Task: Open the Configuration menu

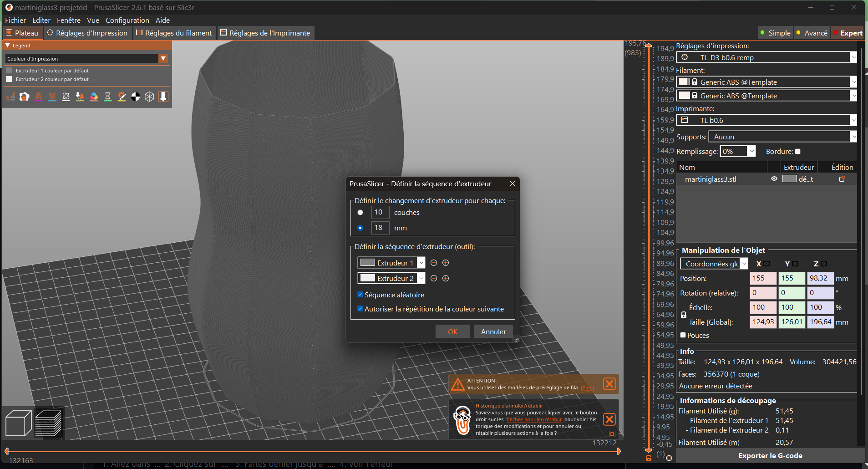Action: pos(127,20)
